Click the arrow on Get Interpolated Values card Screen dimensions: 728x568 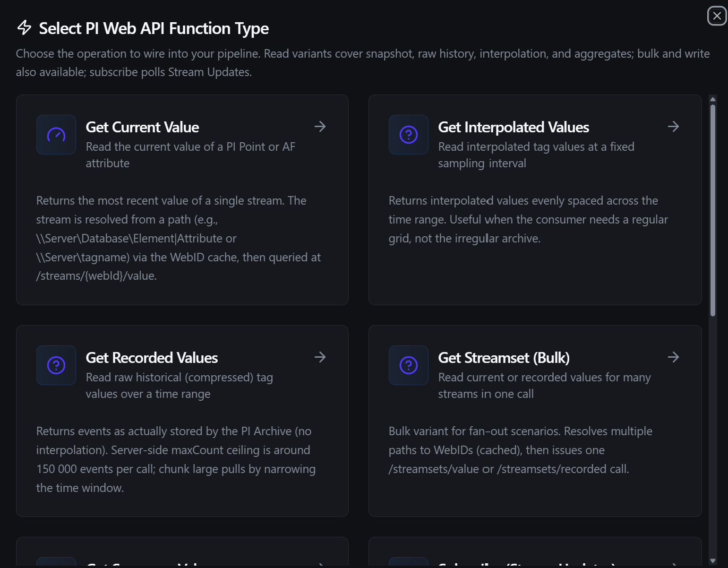pos(674,127)
